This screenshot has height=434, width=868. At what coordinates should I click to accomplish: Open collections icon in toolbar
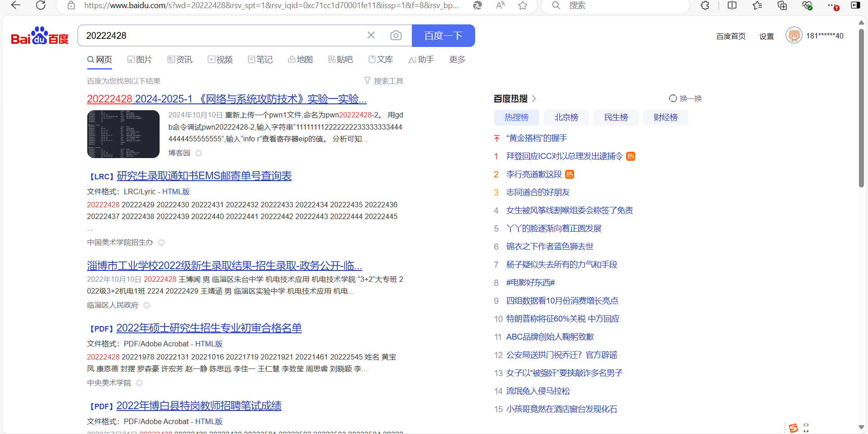click(782, 5)
